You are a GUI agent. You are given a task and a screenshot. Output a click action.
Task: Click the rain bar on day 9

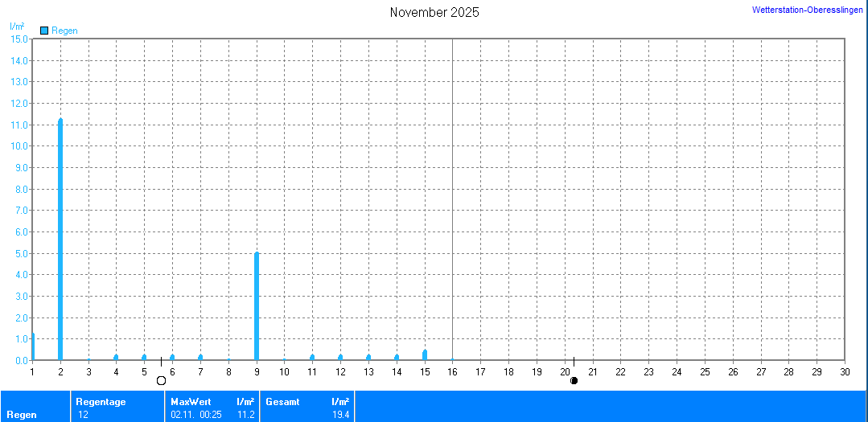point(257,307)
